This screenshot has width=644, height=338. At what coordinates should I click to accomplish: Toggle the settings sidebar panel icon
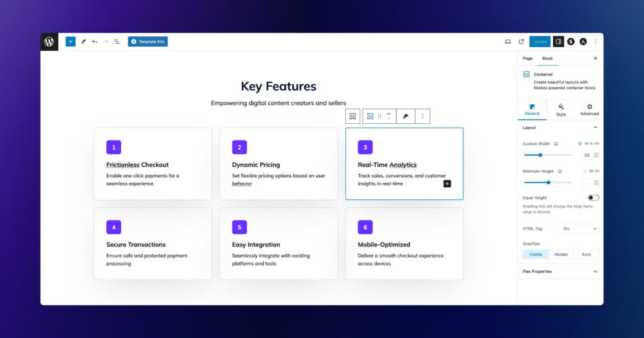[558, 42]
